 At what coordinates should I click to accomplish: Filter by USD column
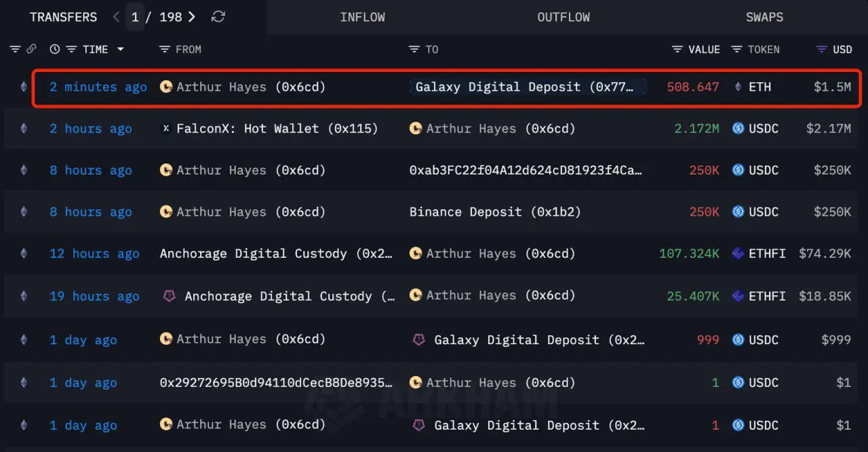[821, 50]
